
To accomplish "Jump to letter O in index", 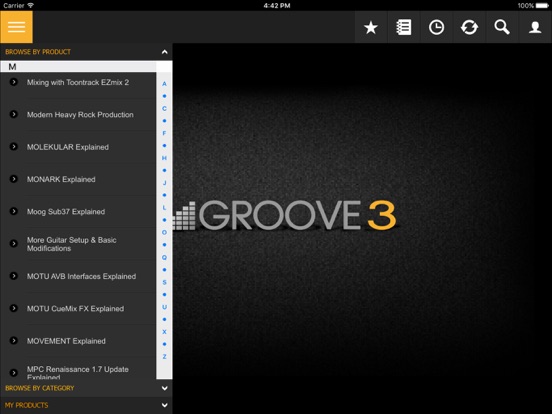I will tap(164, 232).
